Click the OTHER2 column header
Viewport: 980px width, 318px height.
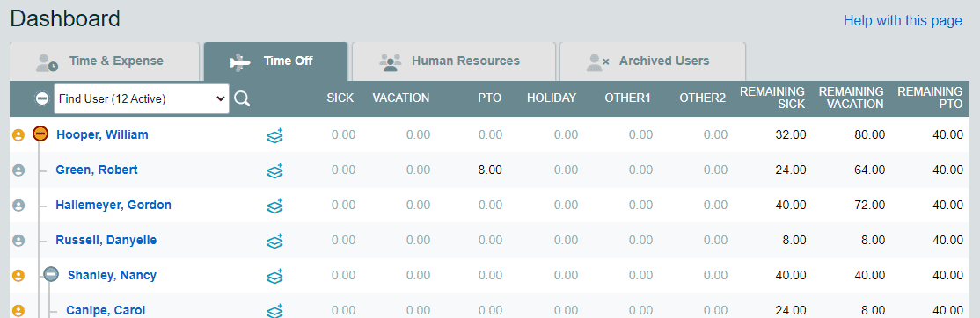click(x=703, y=98)
